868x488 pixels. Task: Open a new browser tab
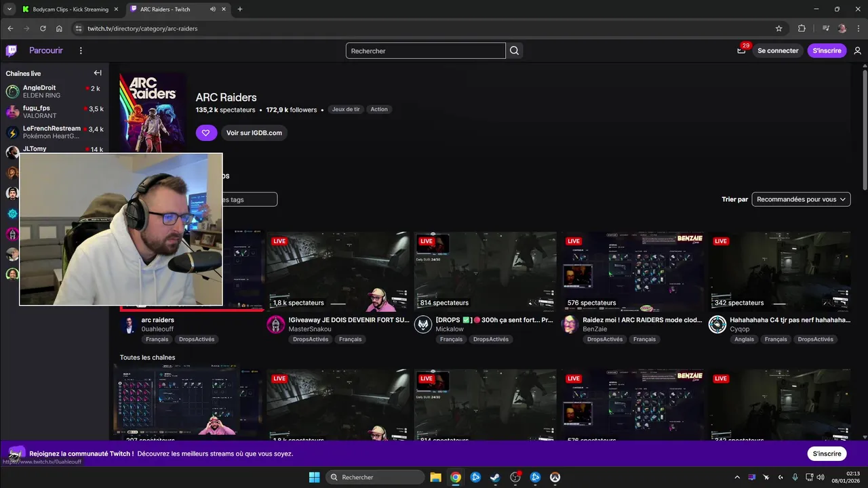(x=239, y=9)
